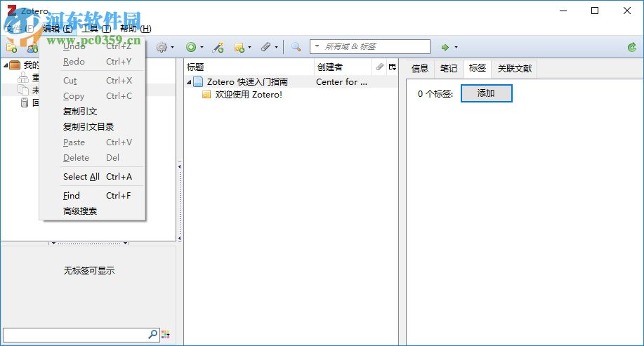Viewport: 644px width, 346px height.
Task: Click the My Library brown box icon
Action: click(x=15, y=65)
